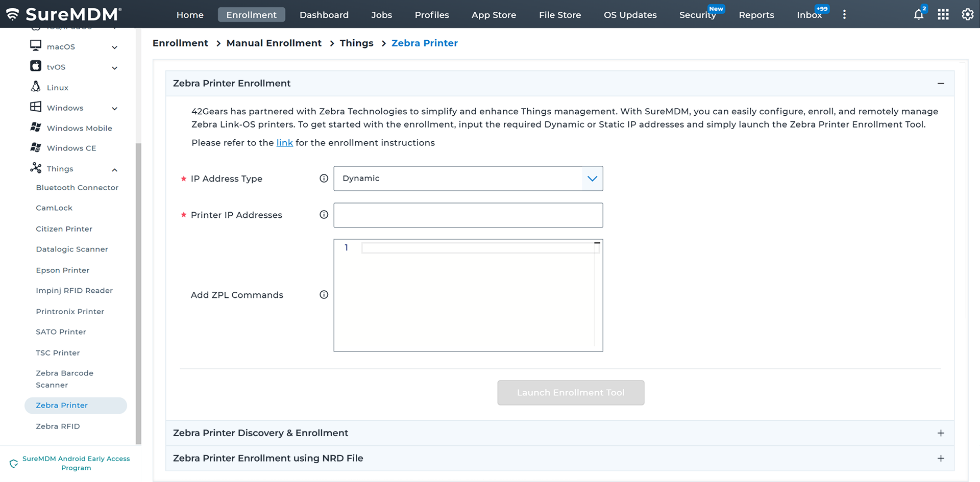980x482 pixels.
Task: Expand Zebra Printer Discovery & Enrollment section
Action: coord(941,433)
